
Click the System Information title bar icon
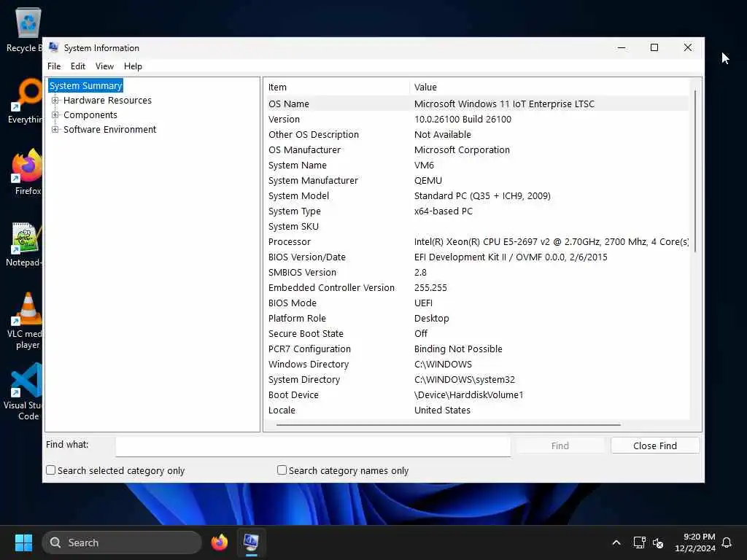53,47
